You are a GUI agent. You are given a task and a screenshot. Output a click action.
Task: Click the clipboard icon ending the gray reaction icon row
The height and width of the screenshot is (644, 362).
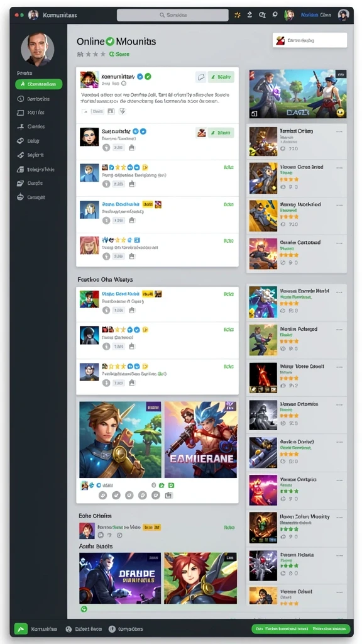[168, 496]
